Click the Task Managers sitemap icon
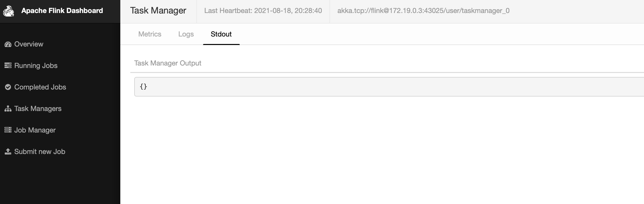This screenshot has height=204, width=644. (8, 109)
